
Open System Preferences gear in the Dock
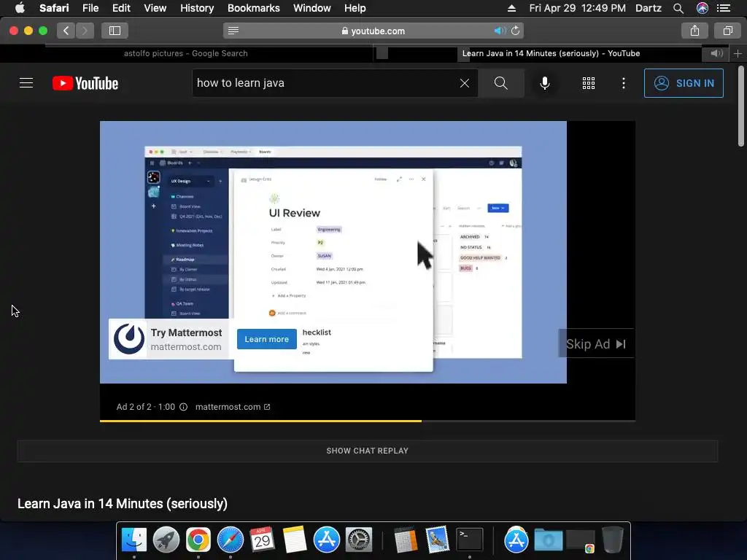pyautogui.click(x=358, y=540)
